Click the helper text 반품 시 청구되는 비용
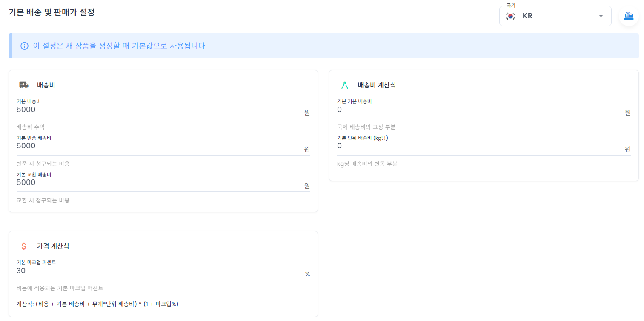 pos(43,164)
